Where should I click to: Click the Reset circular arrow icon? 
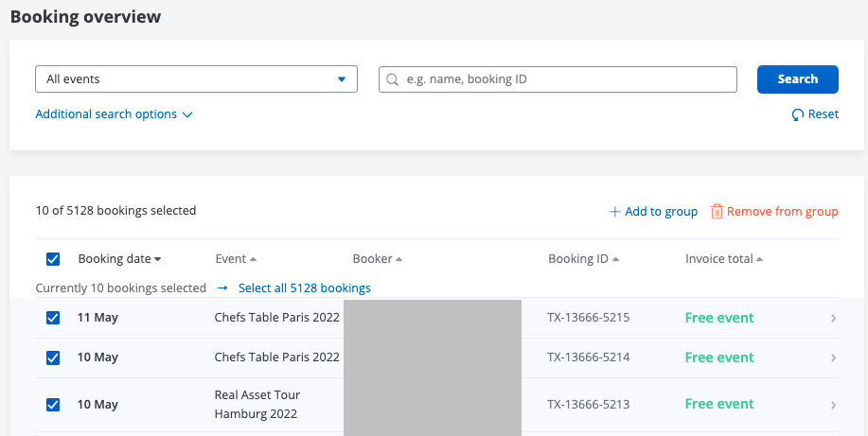point(798,114)
